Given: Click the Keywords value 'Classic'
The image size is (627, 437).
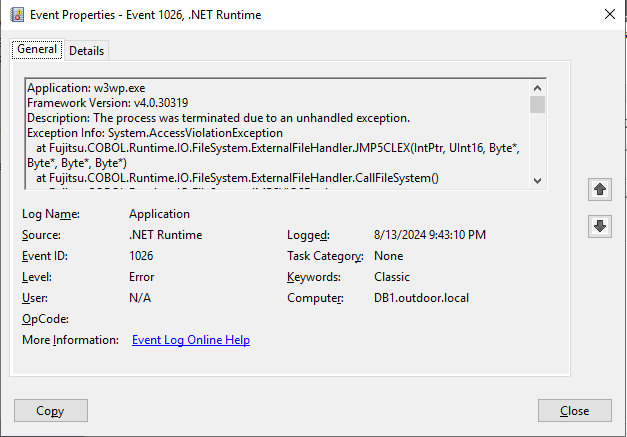Looking at the screenshot, I should click(392, 277).
